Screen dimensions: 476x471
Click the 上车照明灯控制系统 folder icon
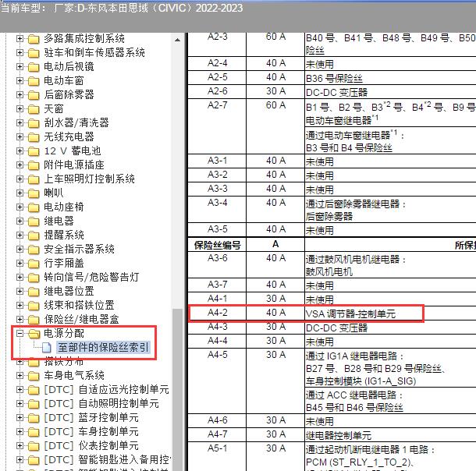click(x=34, y=179)
